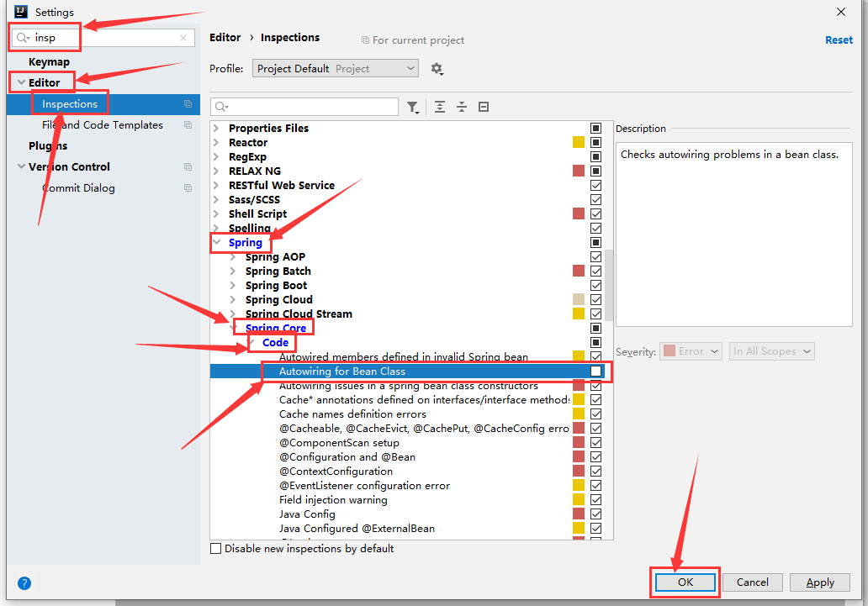This screenshot has width=868, height=606.
Task: Open the help question mark button
Action: tap(24, 582)
